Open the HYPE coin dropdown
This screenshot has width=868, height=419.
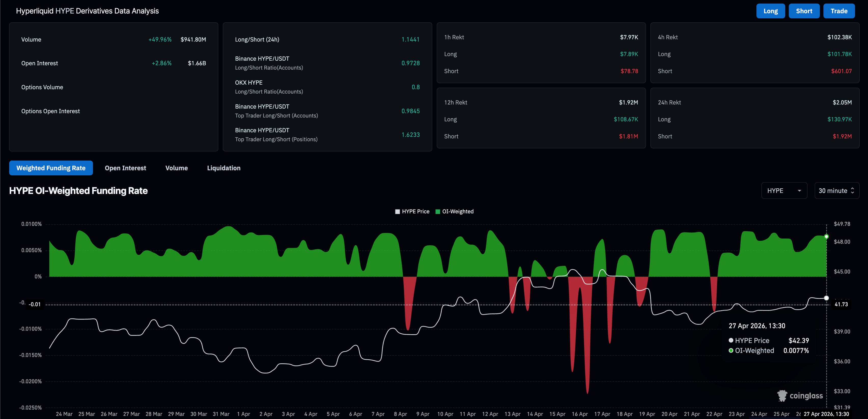784,191
